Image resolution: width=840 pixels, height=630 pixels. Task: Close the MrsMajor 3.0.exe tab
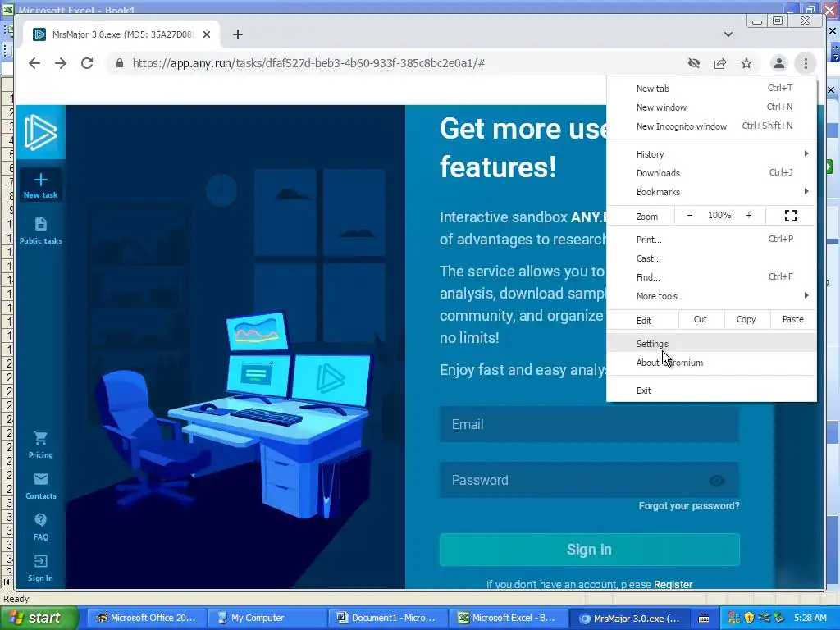coord(207,34)
